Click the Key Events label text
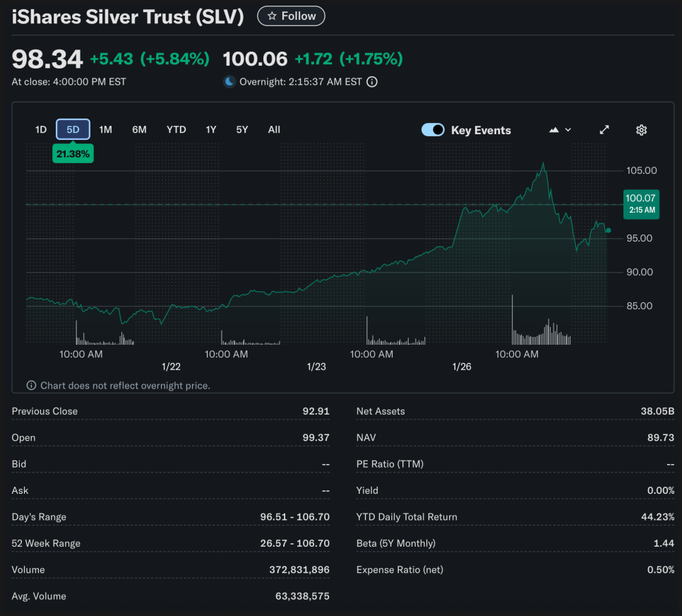The image size is (682, 616). [481, 130]
